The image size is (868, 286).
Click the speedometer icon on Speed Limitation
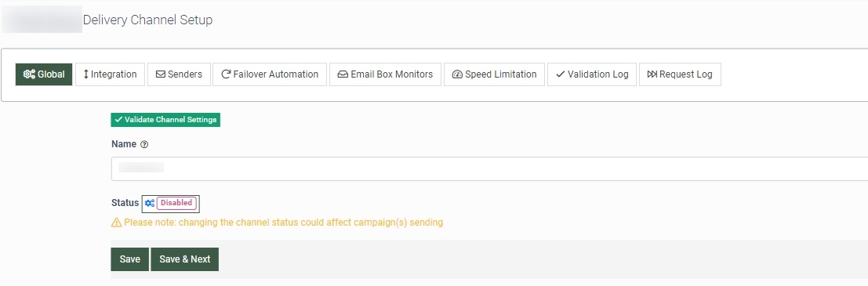pyautogui.click(x=457, y=74)
